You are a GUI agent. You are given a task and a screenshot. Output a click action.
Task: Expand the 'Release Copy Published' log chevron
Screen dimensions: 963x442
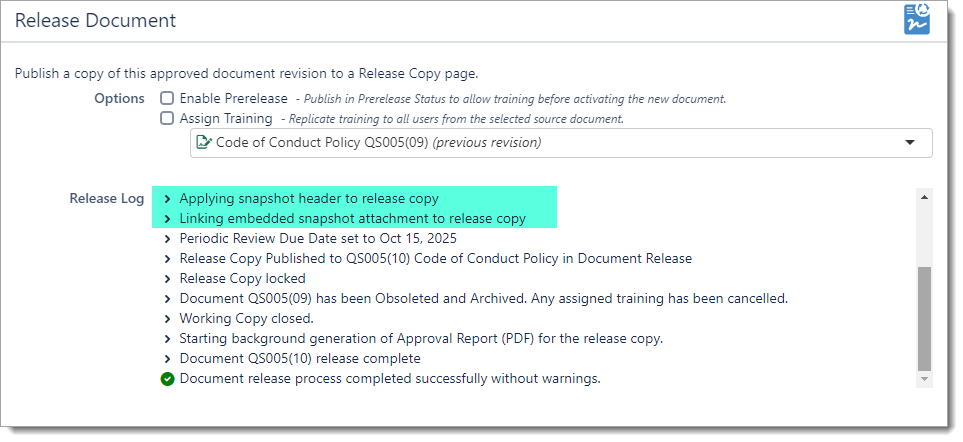(168, 259)
